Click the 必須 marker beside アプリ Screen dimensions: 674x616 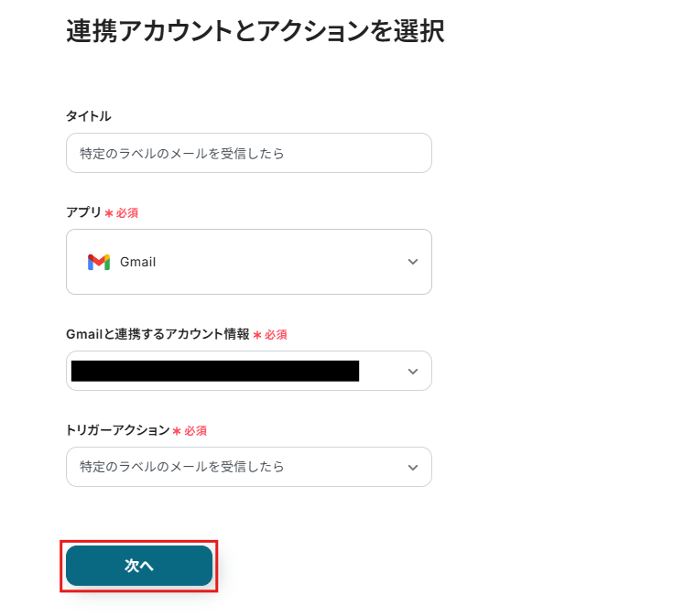(127, 213)
